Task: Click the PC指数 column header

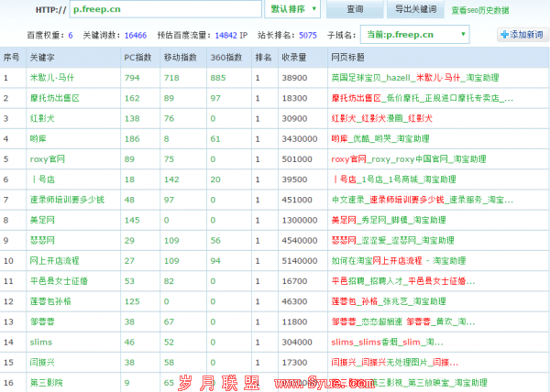Action: pos(137,58)
